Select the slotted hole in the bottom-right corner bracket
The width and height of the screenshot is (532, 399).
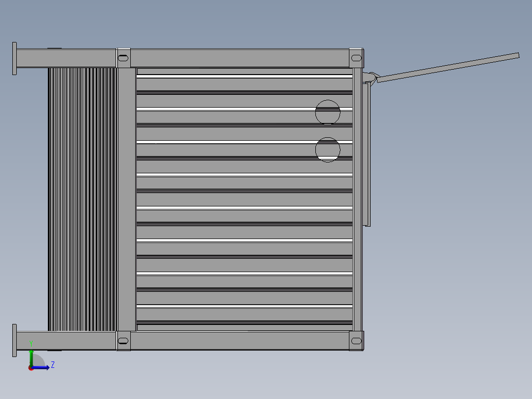[356, 341]
